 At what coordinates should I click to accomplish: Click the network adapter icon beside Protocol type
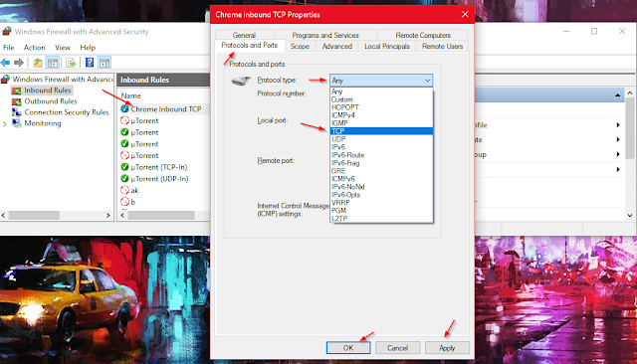pos(241,81)
